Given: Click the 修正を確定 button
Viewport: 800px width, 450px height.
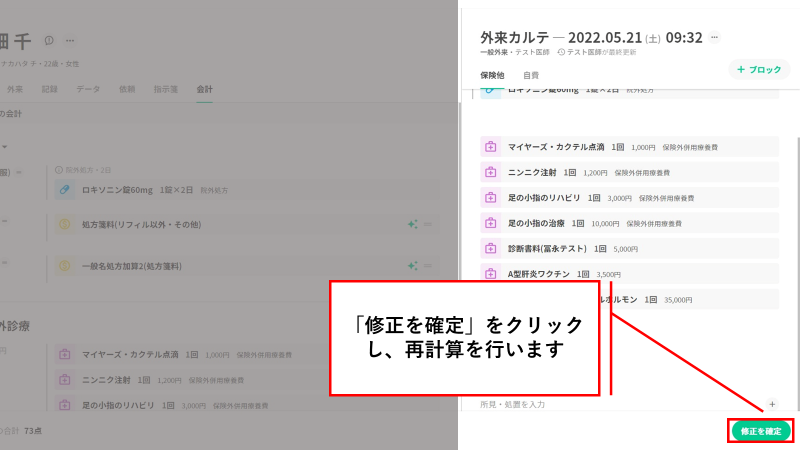Looking at the screenshot, I should 761,431.
